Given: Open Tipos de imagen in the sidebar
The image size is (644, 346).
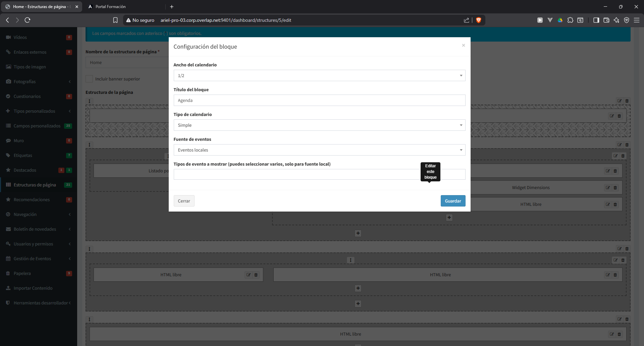Looking at the screenshot, I should tap(39, 67).
